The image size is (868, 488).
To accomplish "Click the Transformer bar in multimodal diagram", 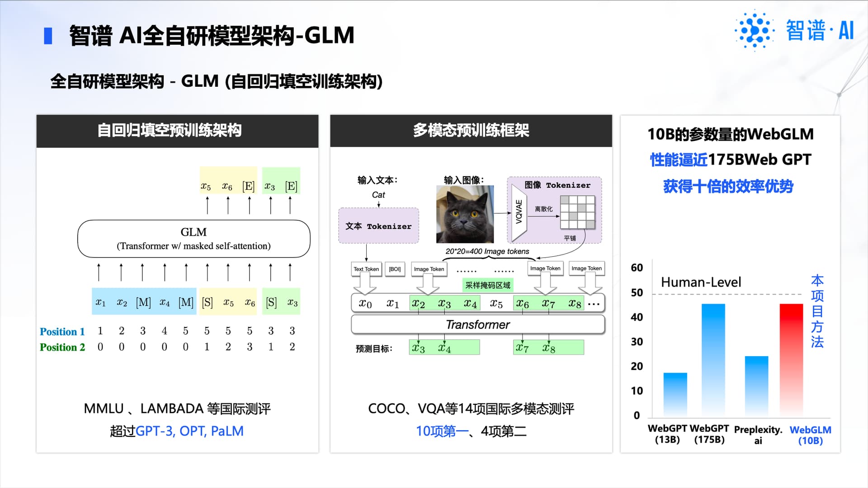I will pyautogui.click(x=478, y=324).
